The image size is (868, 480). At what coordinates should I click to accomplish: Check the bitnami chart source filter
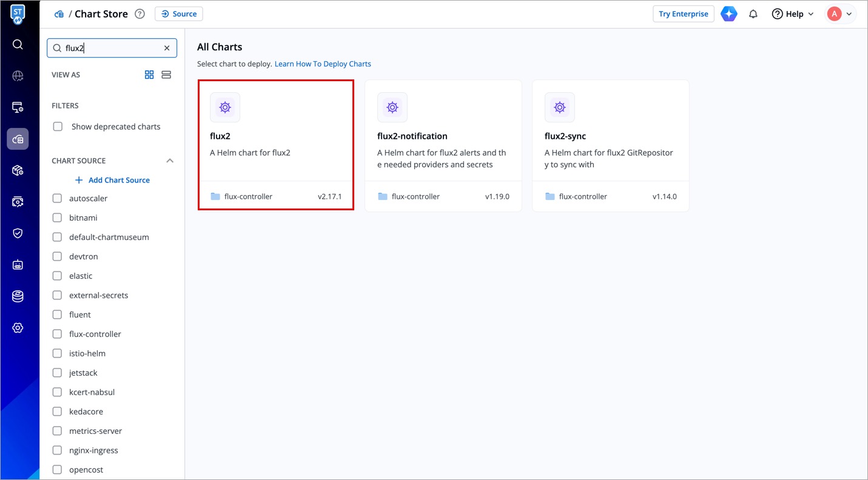[57, 218]
